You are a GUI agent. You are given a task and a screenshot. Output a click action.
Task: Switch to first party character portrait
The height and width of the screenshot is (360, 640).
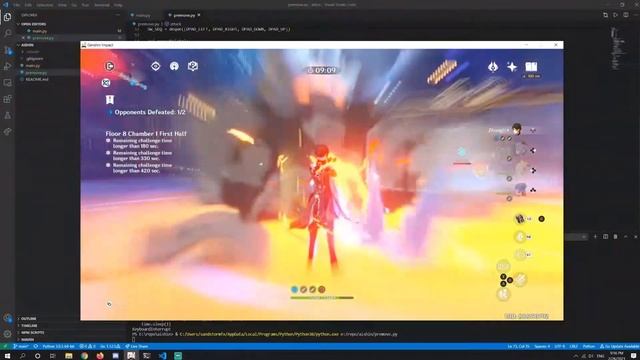[517, 130]
